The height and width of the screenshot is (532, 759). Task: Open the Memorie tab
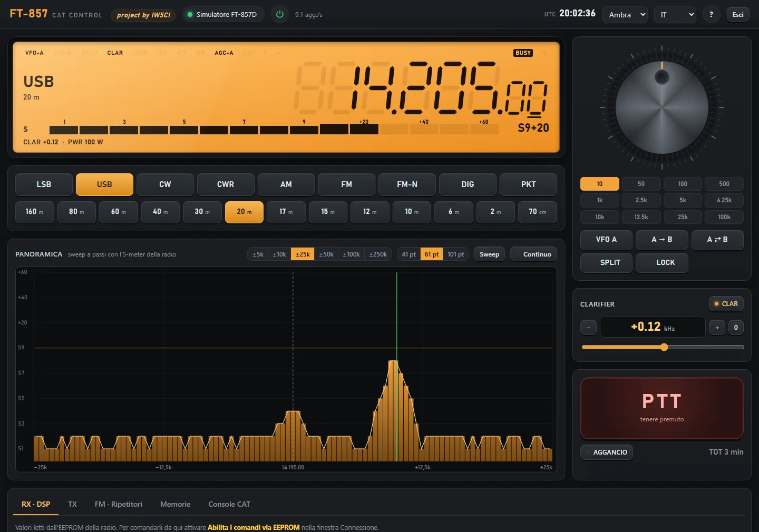click(175, 504)
